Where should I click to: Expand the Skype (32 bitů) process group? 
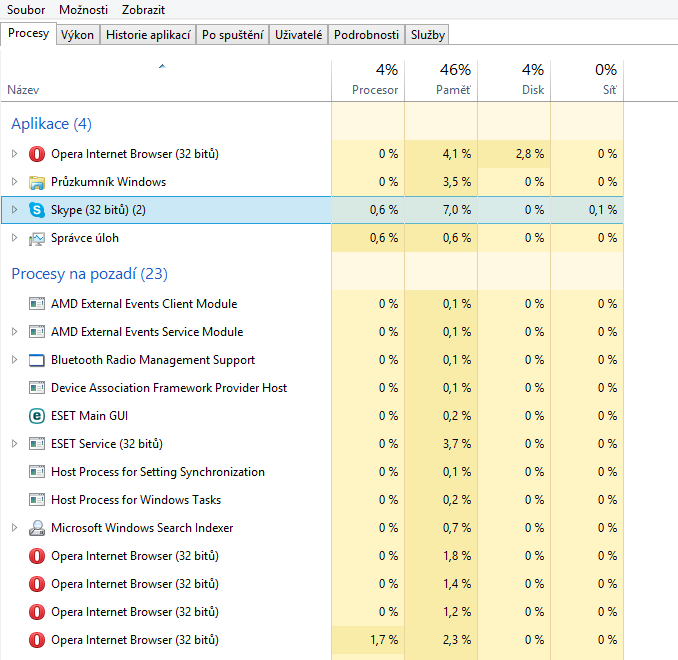[x=14, y=210]
